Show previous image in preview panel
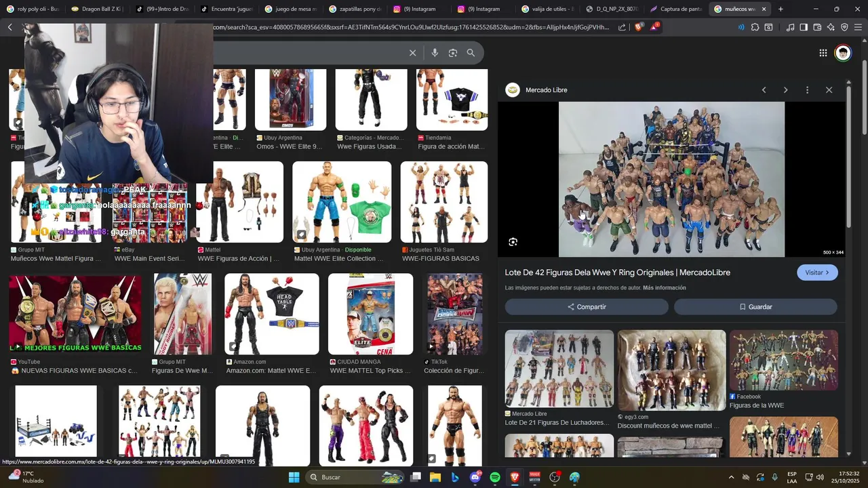868x488 pixels. tap(764, 90)
